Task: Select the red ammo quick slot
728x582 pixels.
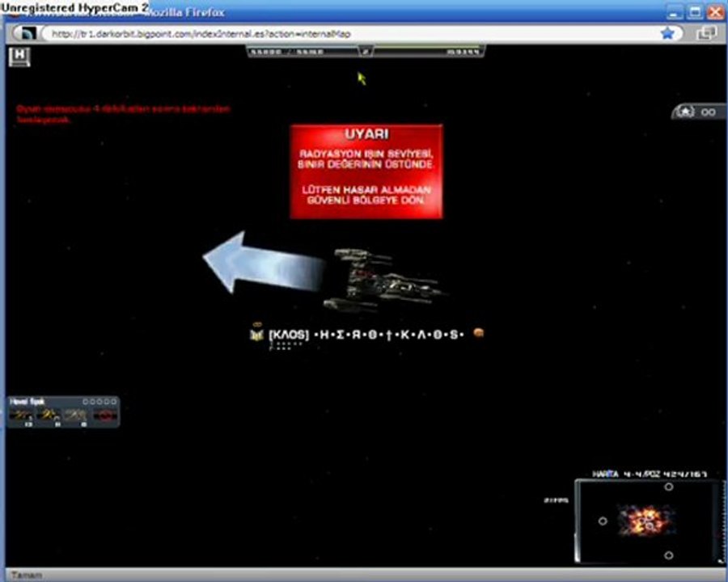Action: click(105, 415)
